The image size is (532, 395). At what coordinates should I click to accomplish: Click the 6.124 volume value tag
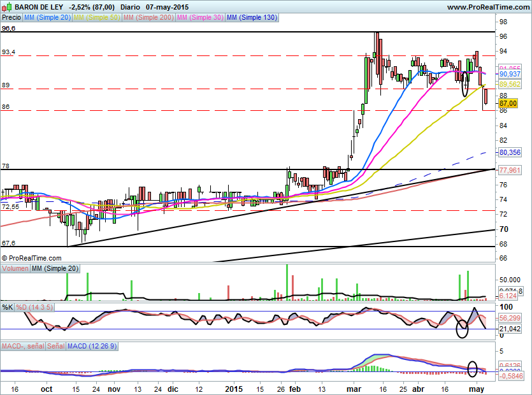pos(508,296)
